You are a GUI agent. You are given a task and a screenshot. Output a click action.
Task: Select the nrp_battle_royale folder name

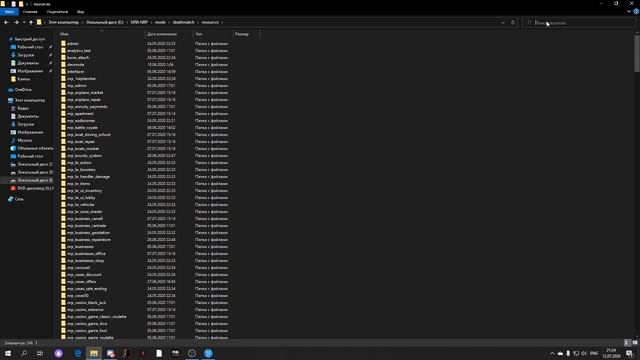82,128
